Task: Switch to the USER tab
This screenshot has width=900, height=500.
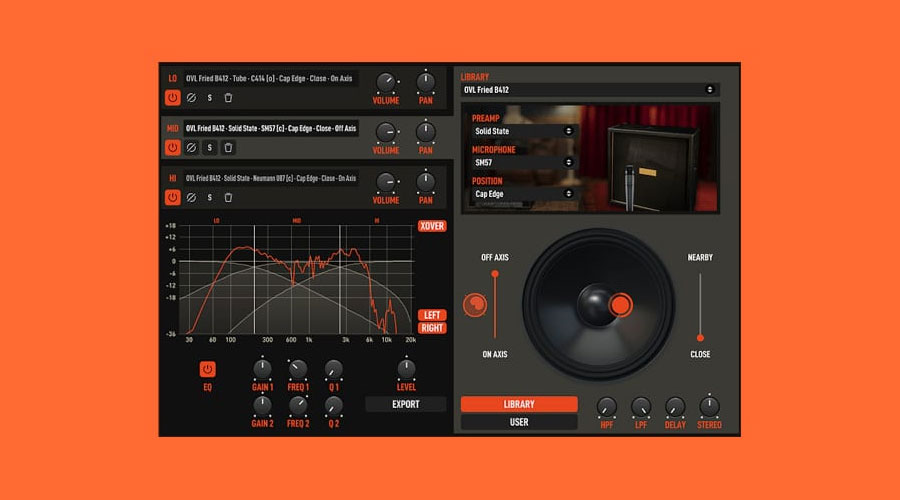Action: (519, 422)
